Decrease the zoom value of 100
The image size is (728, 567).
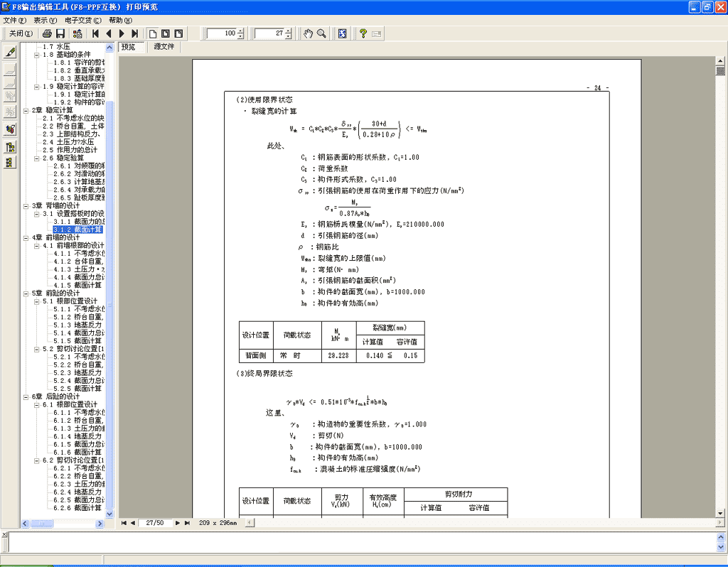240,36
